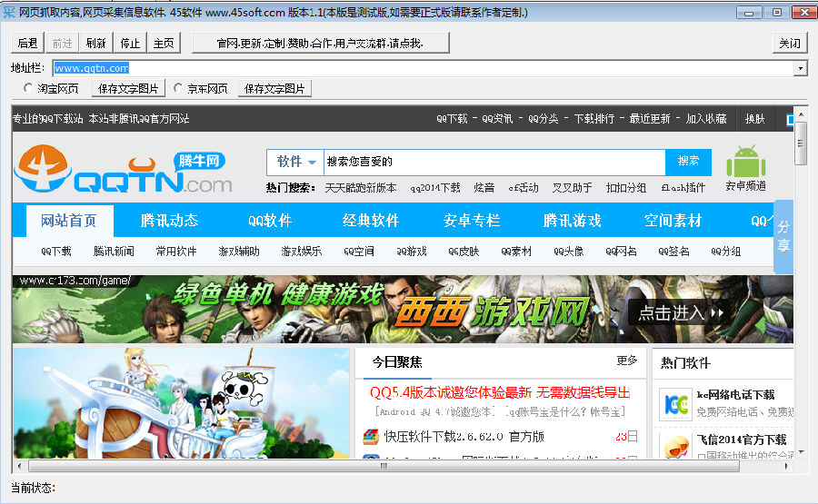Viewport: 818px width, 504px height.
Task: Click the app icon in the title bar
Action: (x=9, y=12)
